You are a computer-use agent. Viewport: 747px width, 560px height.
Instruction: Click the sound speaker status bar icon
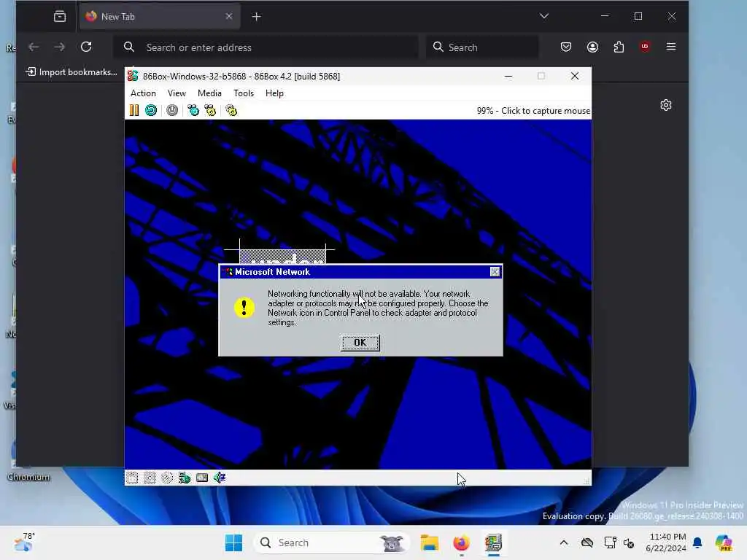[x=219, y=478]
